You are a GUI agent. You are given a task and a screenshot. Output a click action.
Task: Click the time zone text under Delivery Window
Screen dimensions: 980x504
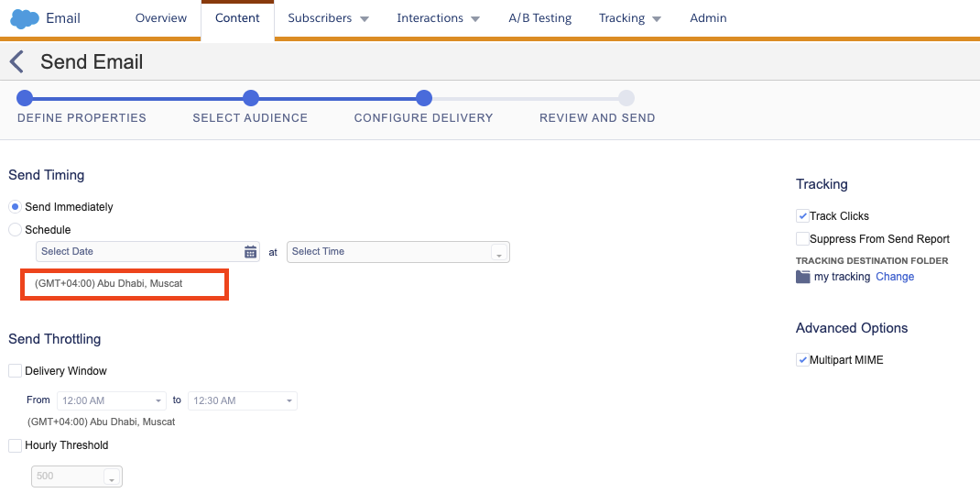click(x=102, y=422)
